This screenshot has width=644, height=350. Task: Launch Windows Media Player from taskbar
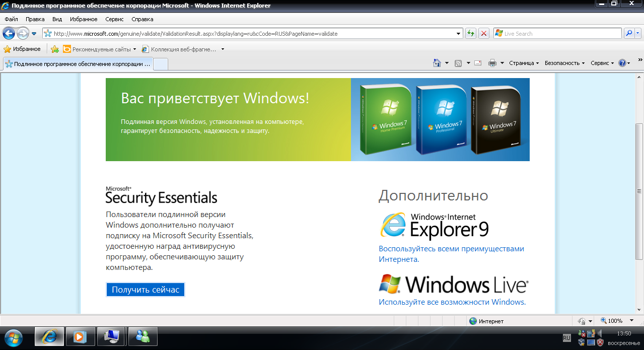pos(80,336)
